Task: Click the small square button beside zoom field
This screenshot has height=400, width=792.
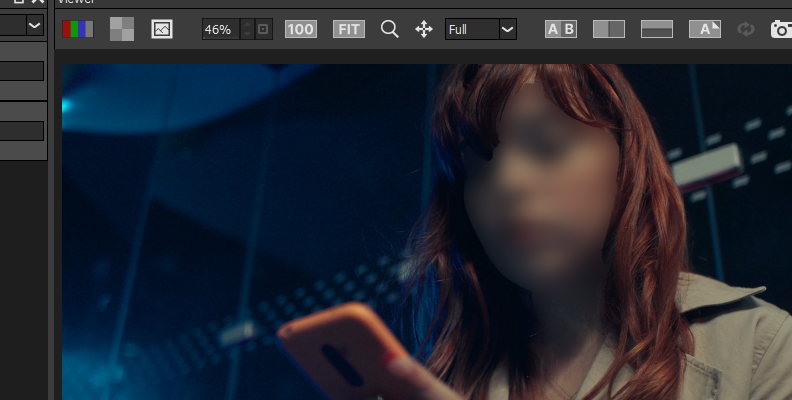Action: [x=264, y=29]
